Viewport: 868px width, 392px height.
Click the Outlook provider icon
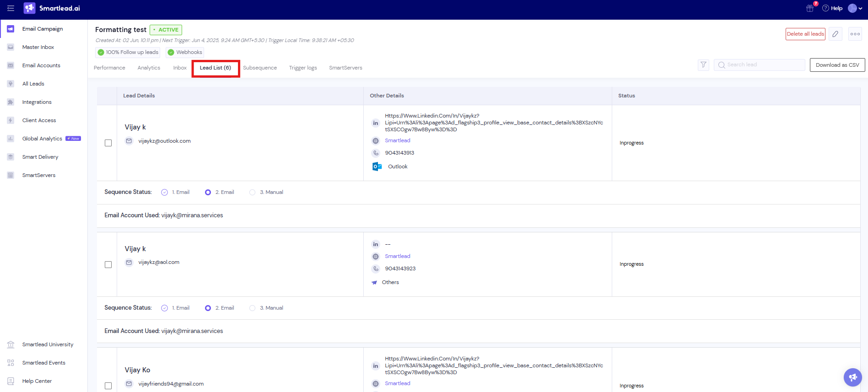coord(377,166)
